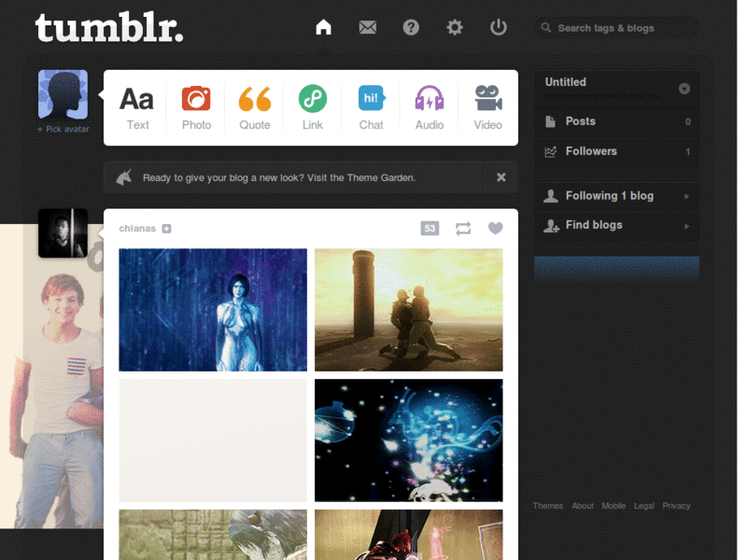Click the Pick avatar link
The image size is (747, 560).
[x=63, y=129]
